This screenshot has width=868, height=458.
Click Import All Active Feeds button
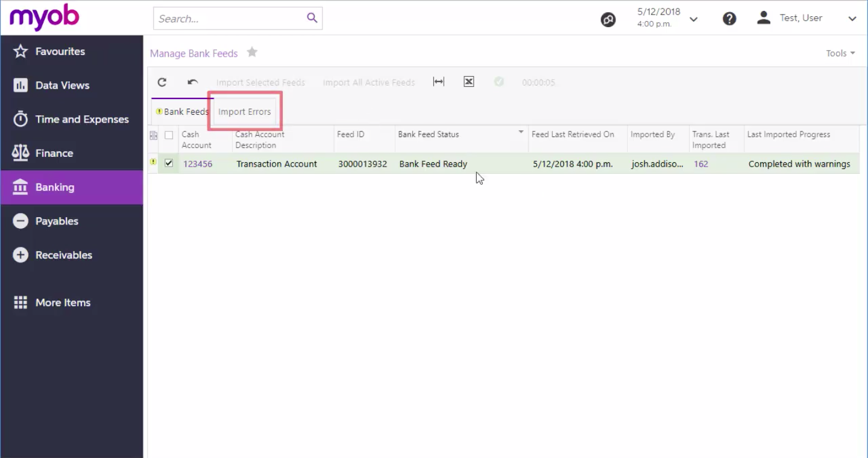click(x=369, y=83)
